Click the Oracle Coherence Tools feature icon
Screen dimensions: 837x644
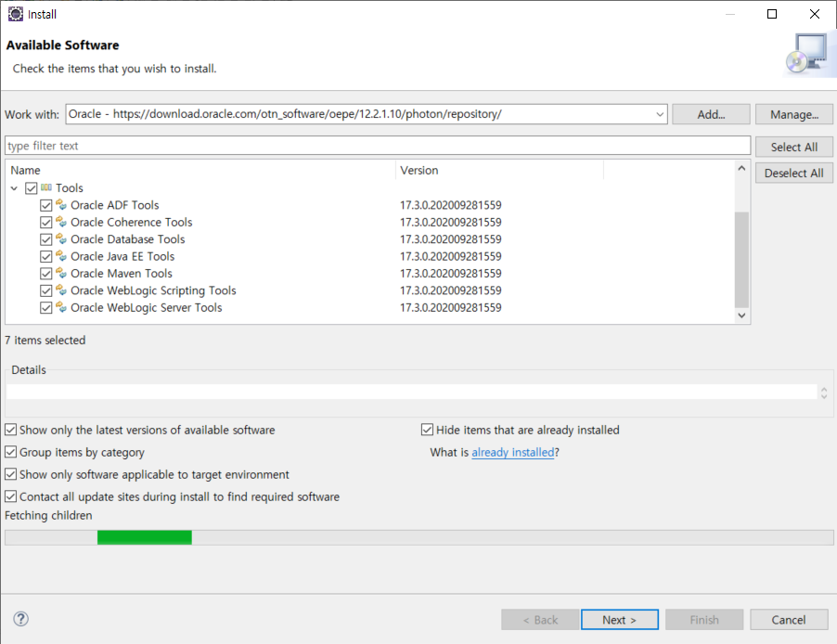[61, 222]
